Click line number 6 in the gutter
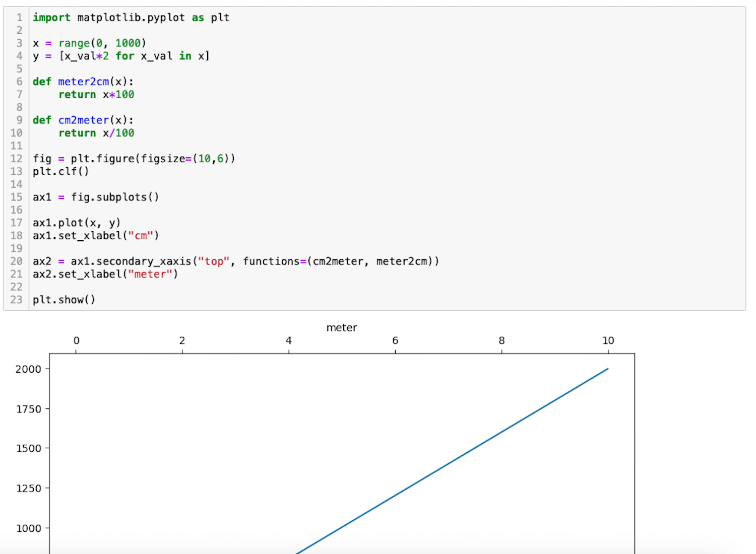 (19, 82)
